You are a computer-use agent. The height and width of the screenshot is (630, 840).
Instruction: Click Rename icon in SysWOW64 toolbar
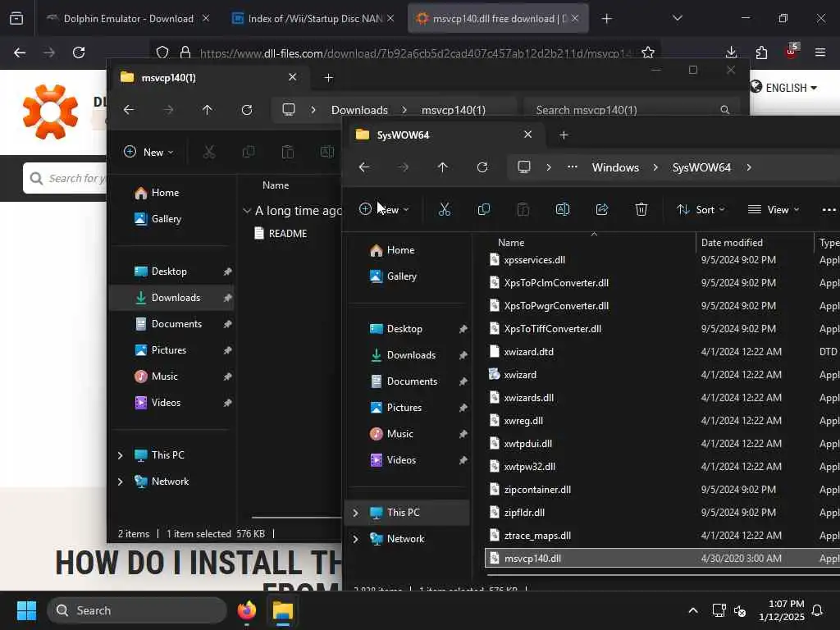[x=563, y=209]
